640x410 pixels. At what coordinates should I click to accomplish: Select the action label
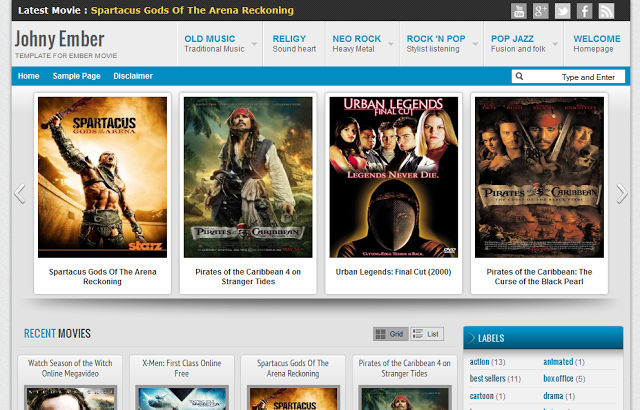pos(479,362)
